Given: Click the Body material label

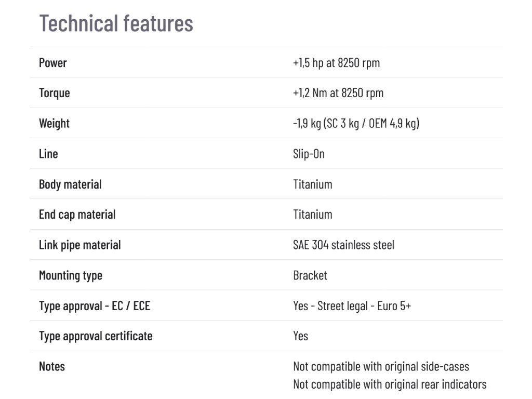Looking at the screenshot, I should click(70, 184).
